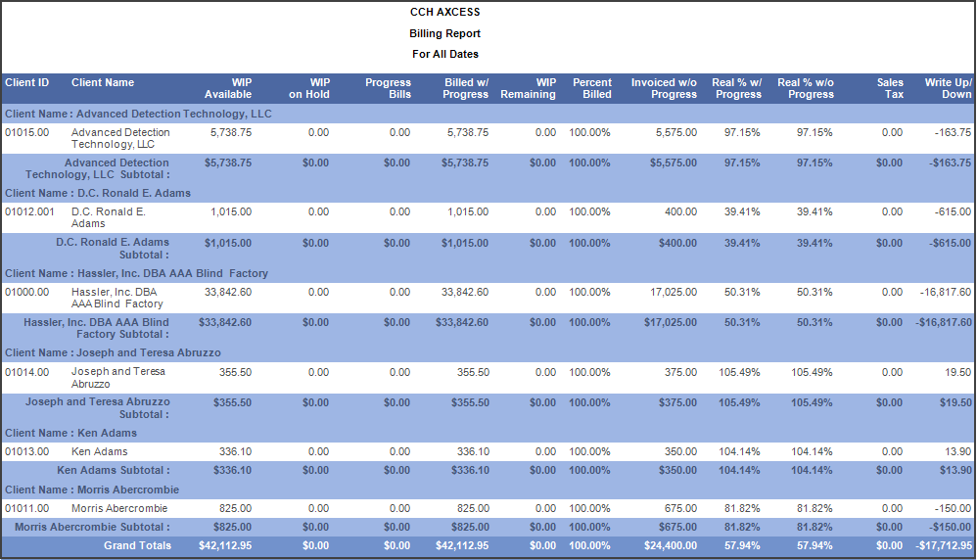977x560 pixels.
Task: Click the Write Up/Down column header
Action: click(x=948, y=88)
